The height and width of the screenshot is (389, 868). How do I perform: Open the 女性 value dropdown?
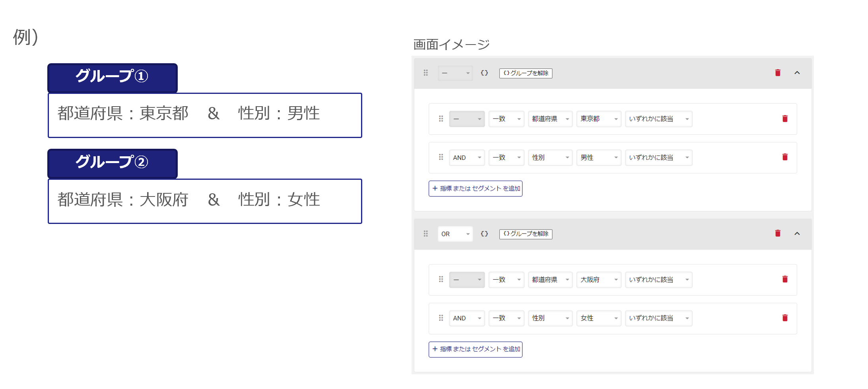click(598, 318)
